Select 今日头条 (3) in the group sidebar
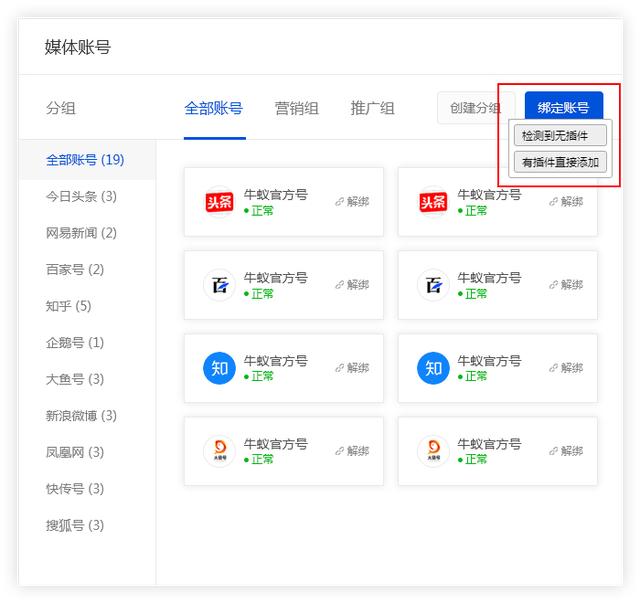The width and height of the screenshot is (640, 603). coord(81,196)
